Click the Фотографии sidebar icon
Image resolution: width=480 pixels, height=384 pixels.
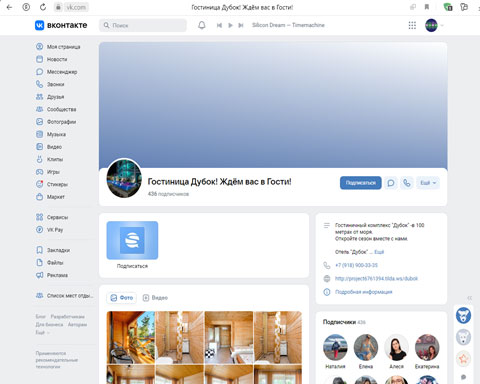tap(39, 122)
